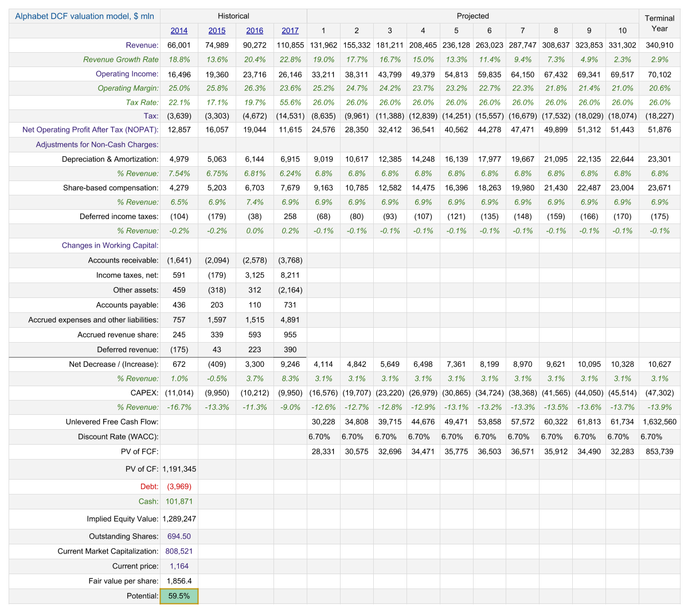Select the highlighted Potential 59.5% cell
The image size is (688, 616).
(179, 596)
